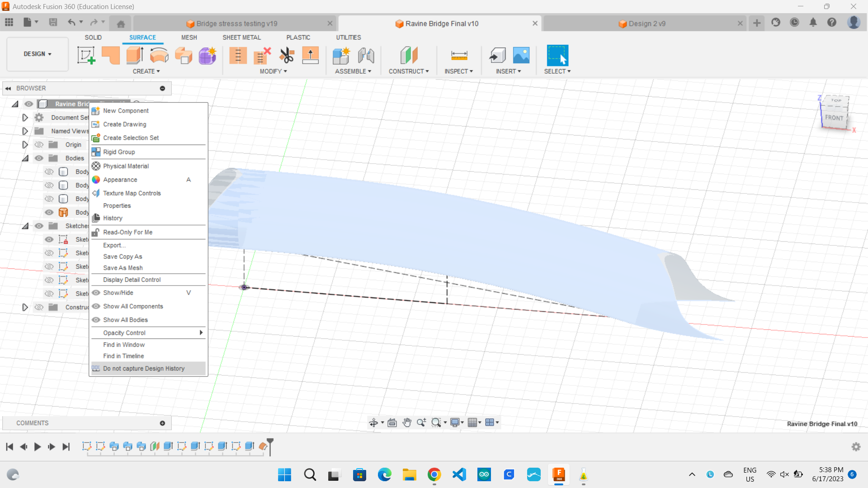
Task: Click the Insert Canvas image icon
Action: (x=521, y=56)
